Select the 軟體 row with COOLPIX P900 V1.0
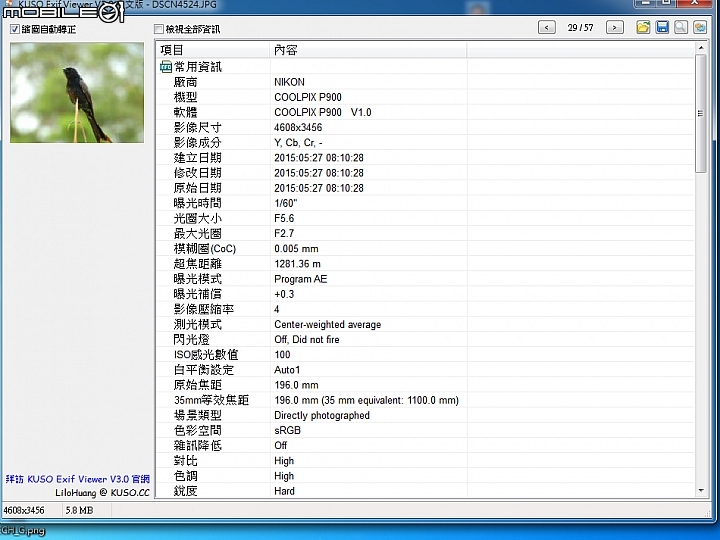 [x=425, y=112]
